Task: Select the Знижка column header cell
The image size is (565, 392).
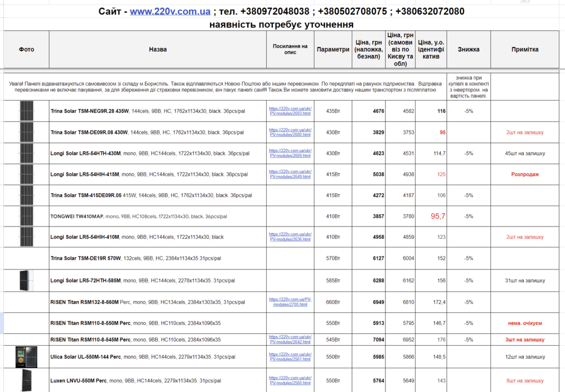Action: click(x=468, y=49)
